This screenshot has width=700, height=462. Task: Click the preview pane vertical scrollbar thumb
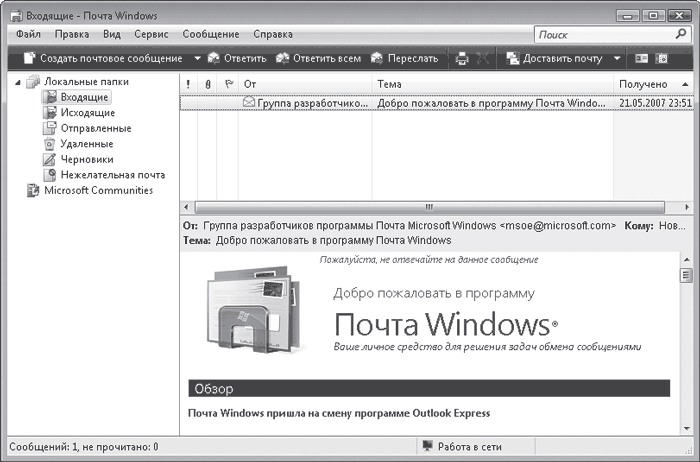[687, 275]
